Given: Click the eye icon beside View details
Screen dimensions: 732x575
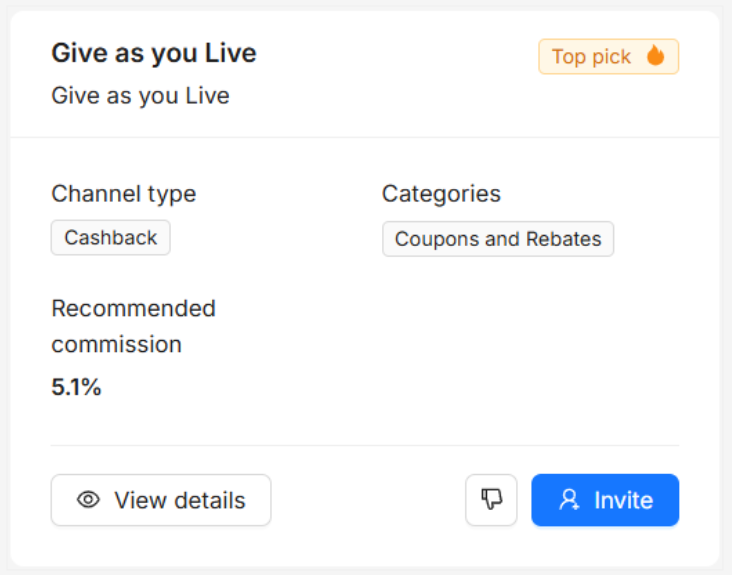Looking at the screenshot, I should pyautogui.click(x=89, y=500).
